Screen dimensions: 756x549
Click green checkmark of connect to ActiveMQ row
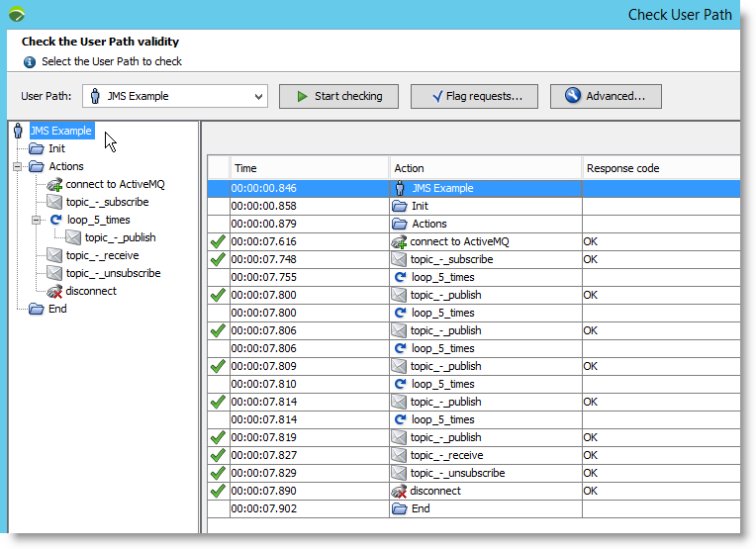(x=218, y=241)
